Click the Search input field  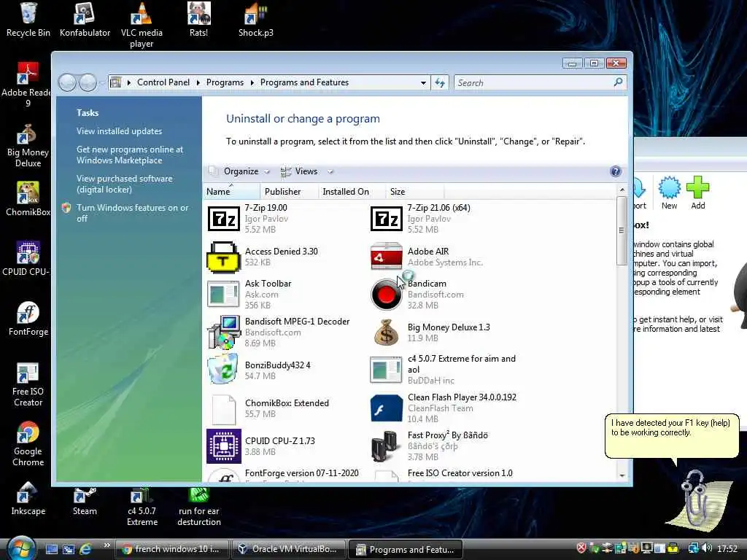click(x=540, y=83)
